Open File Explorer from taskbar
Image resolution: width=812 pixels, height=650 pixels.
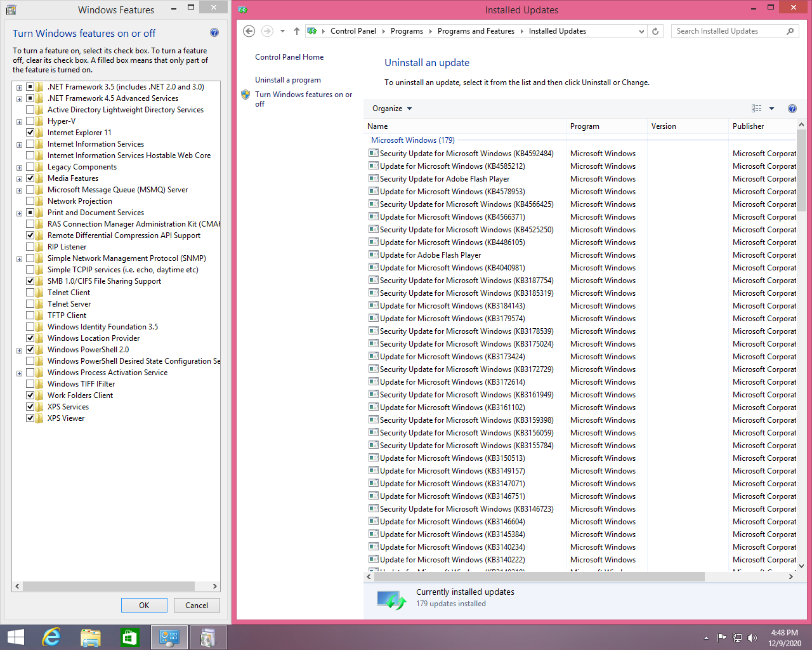pos(91,637)
